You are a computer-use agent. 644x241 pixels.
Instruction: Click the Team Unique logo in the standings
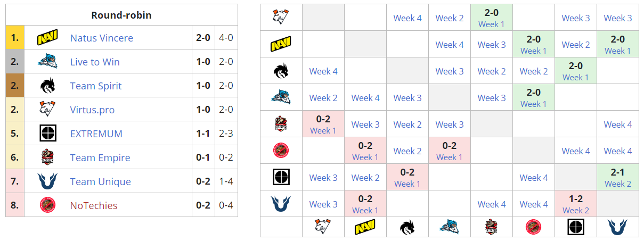click(47, 182)
